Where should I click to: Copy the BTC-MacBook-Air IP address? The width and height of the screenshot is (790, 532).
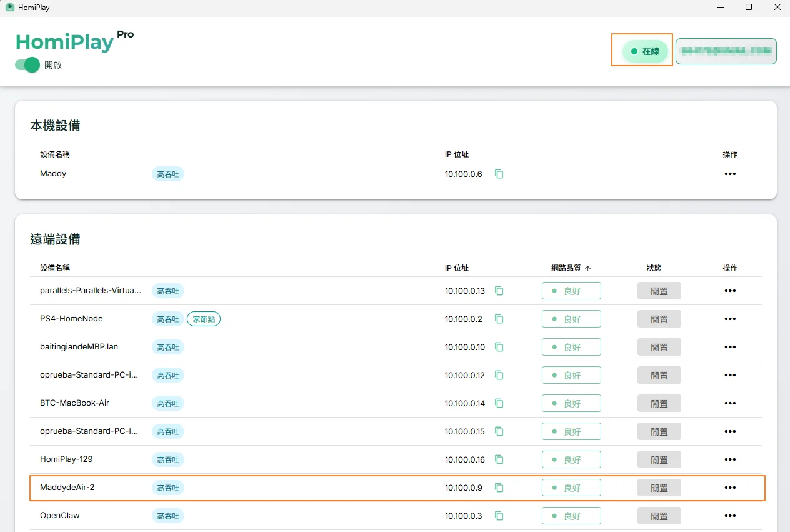click(x=499, y=403)
